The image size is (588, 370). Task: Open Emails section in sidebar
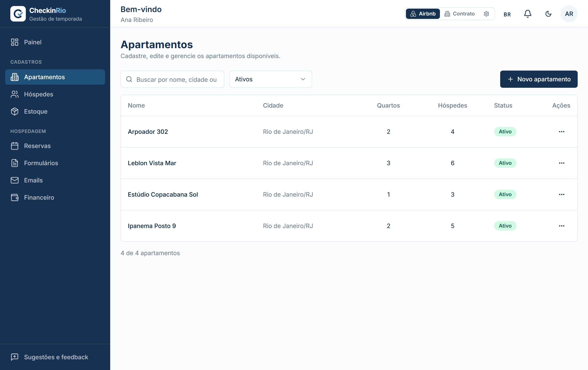tap(55, 180)
